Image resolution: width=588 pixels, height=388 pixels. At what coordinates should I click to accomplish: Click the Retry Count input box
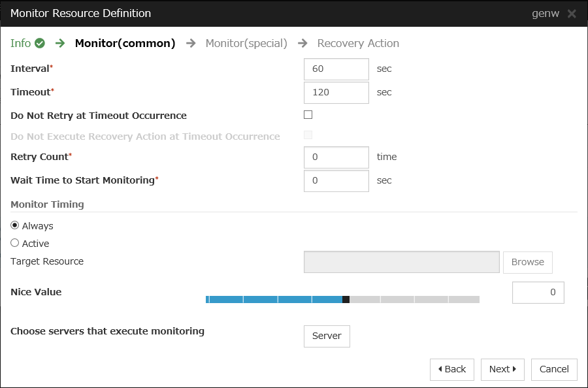pyautogui.click(x=336, y=157)
